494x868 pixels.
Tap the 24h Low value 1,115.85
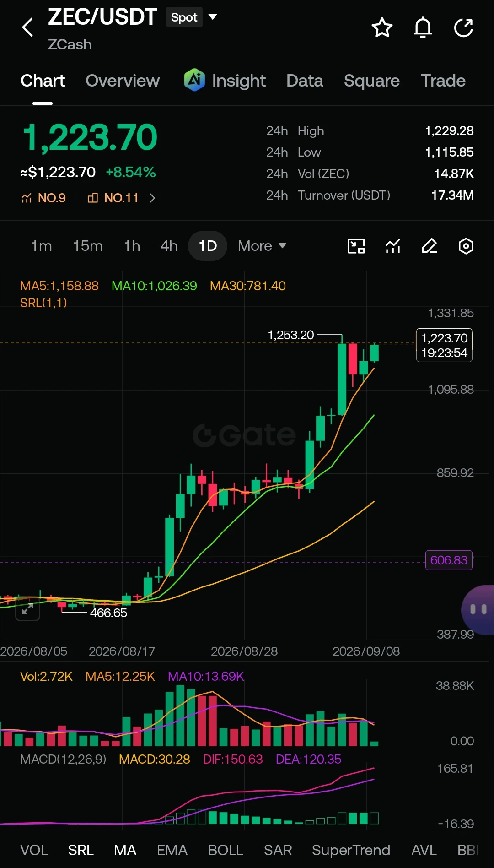449,152
